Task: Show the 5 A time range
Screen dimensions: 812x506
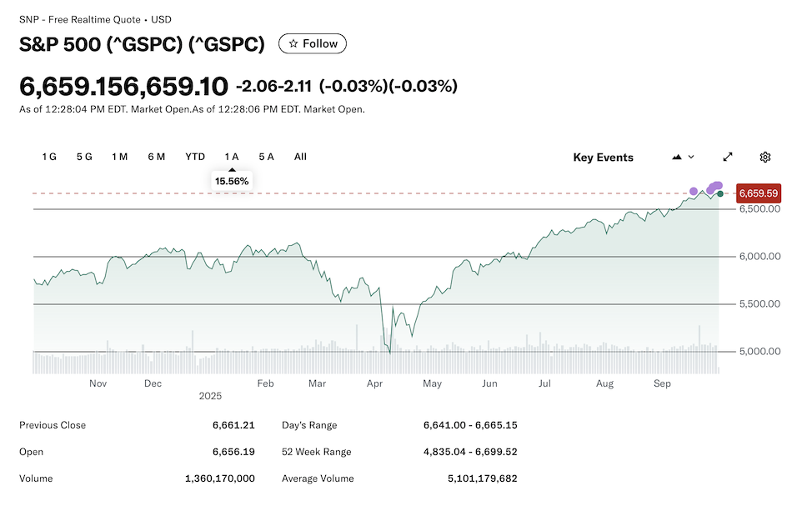Action: (x=266, y=157)
